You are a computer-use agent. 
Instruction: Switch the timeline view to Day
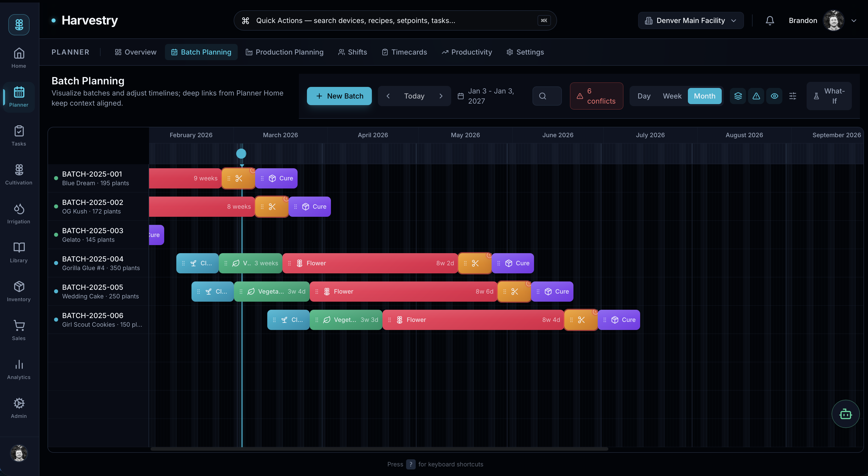(x=644, y=96)
